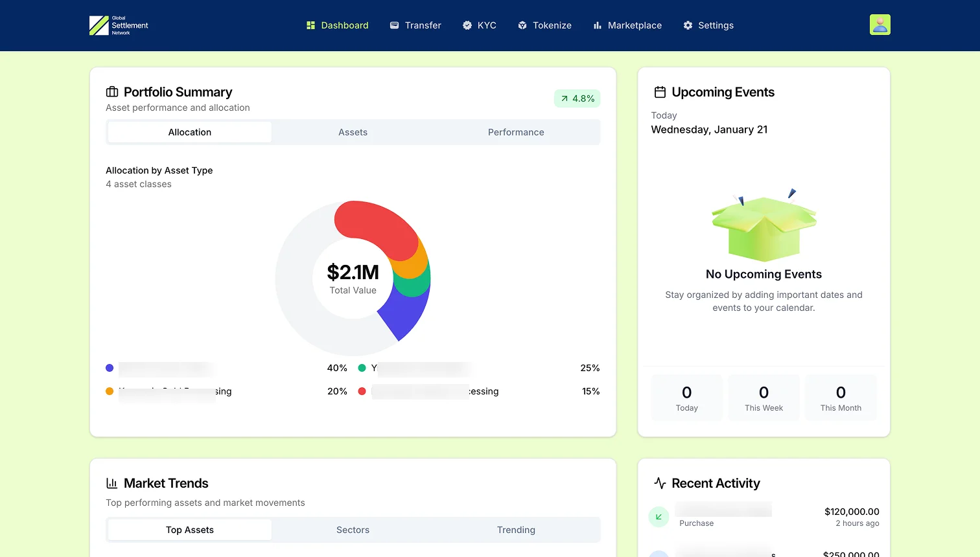Click the 20% allocation value
Viewport: 980px width, 557px height.
(337, 391)
